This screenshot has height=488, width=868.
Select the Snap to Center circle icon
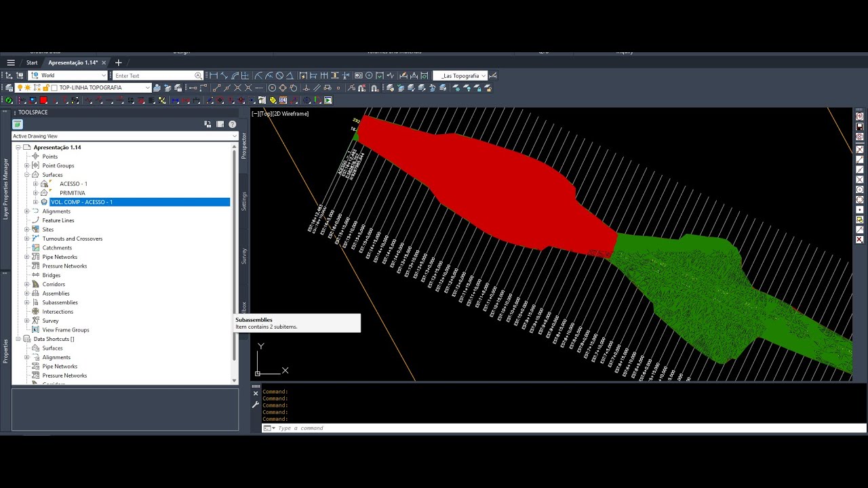tap(272, 87)
